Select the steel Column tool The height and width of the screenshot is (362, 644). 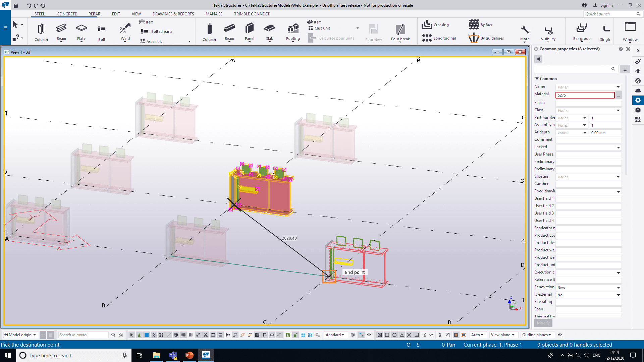point(41,32)
